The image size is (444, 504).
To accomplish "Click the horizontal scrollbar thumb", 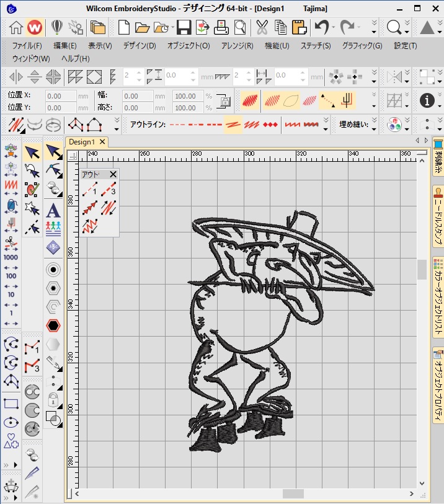I will pyautogui.click(x=293, y=493).
